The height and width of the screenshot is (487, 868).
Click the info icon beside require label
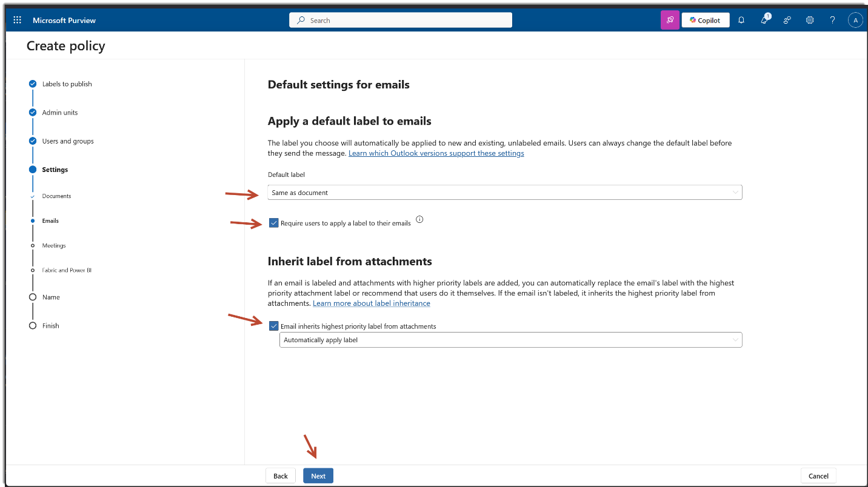[x=419, y=220]
